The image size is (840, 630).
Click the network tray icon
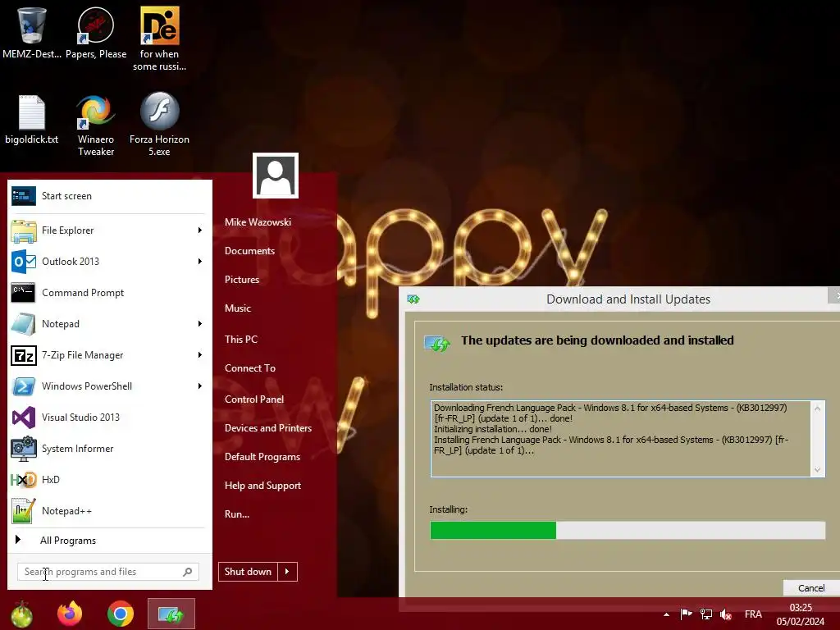click(x=706, y=614)
